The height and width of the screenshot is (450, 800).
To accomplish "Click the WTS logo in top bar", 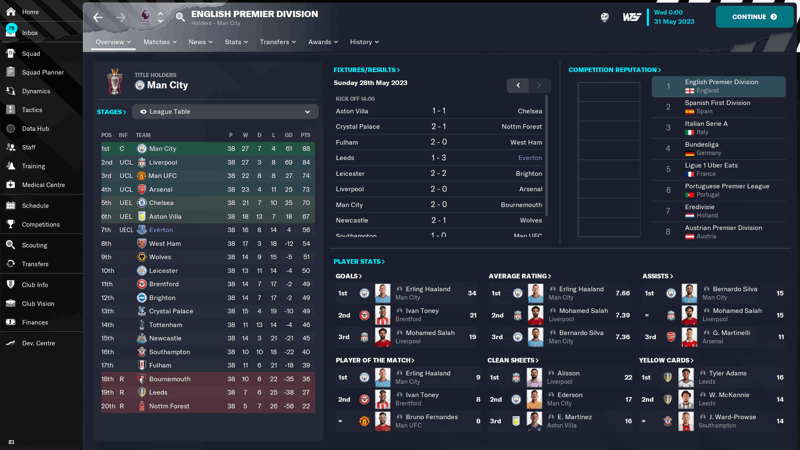I will (632, 17).
